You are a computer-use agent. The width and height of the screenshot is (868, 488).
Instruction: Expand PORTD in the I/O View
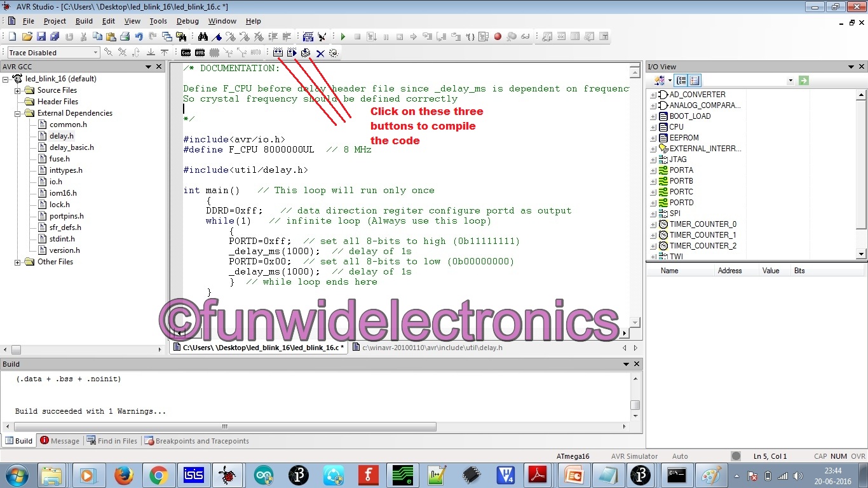(x=653, y=202)
